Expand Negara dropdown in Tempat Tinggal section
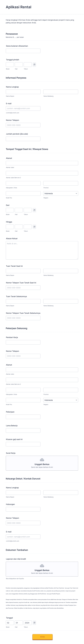Image resolution: width=84 pixels, height=644 pixels. tap(61, 193)
